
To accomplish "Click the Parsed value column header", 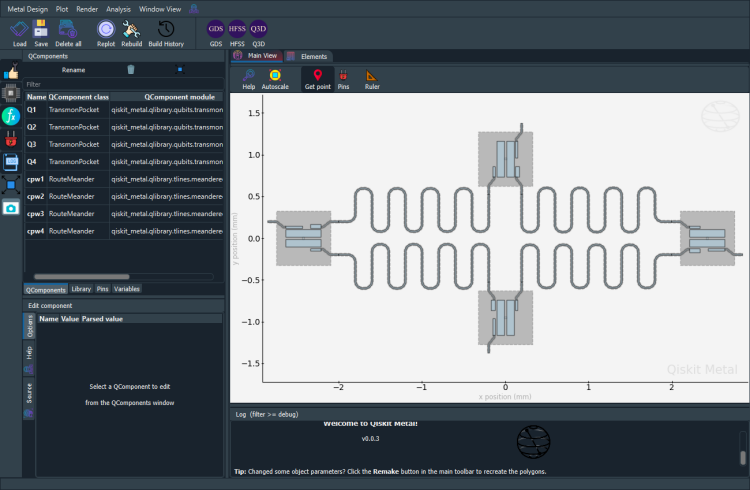I will (102, 319).
